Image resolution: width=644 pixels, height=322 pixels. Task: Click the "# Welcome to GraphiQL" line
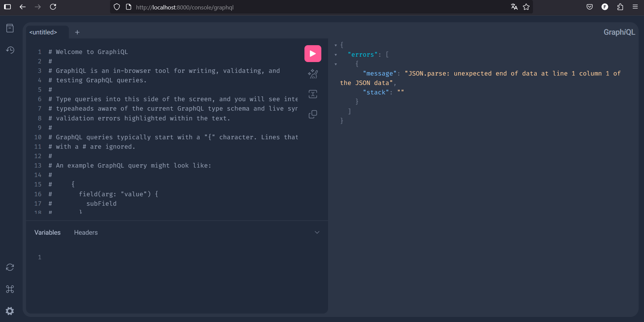(88, 52)
